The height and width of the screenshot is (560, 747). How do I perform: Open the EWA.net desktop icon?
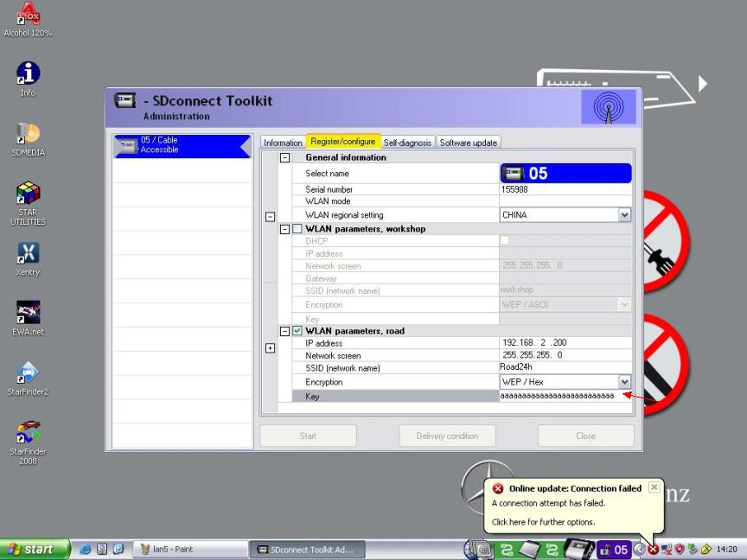[x=28, y=318]
